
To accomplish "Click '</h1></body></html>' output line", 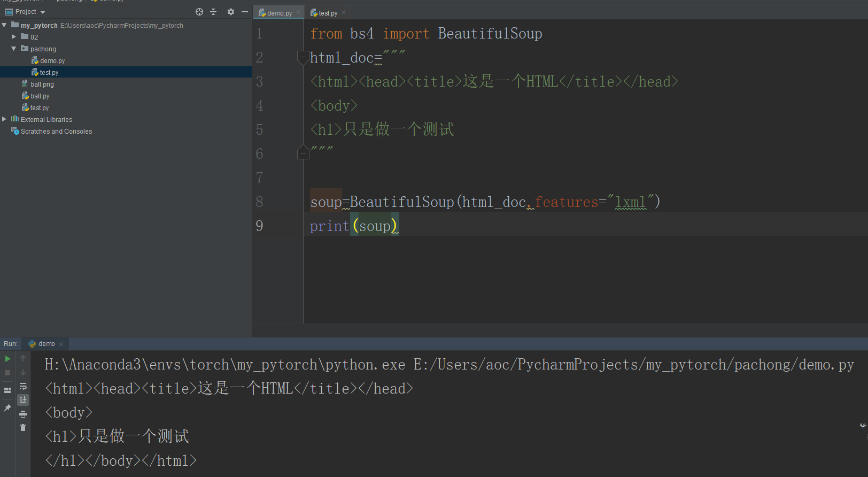I will (x=121, y=460).
